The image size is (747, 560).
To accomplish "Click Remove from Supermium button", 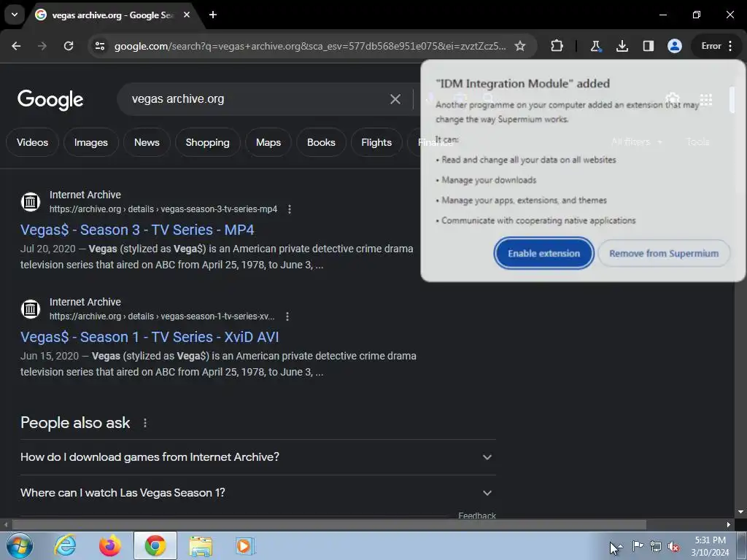I will (x=664, y=253).
